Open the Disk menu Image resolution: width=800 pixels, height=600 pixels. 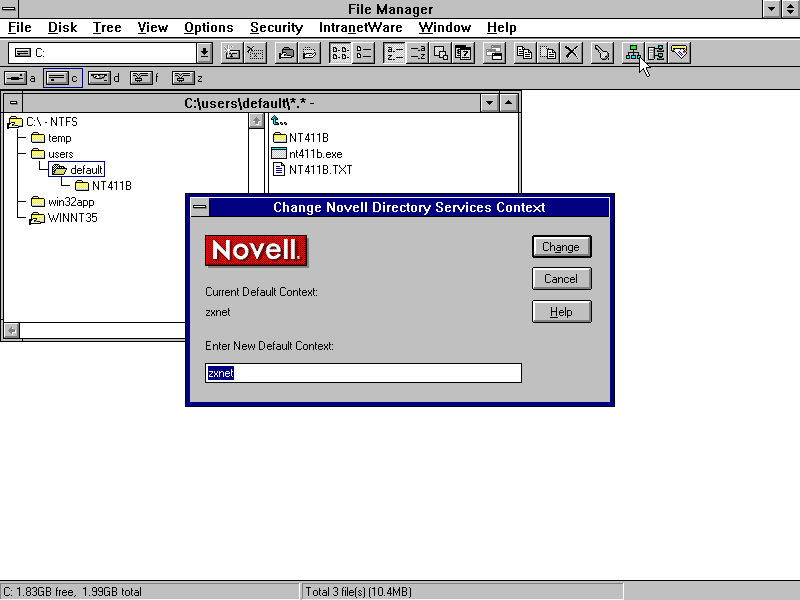coord(62,28)
